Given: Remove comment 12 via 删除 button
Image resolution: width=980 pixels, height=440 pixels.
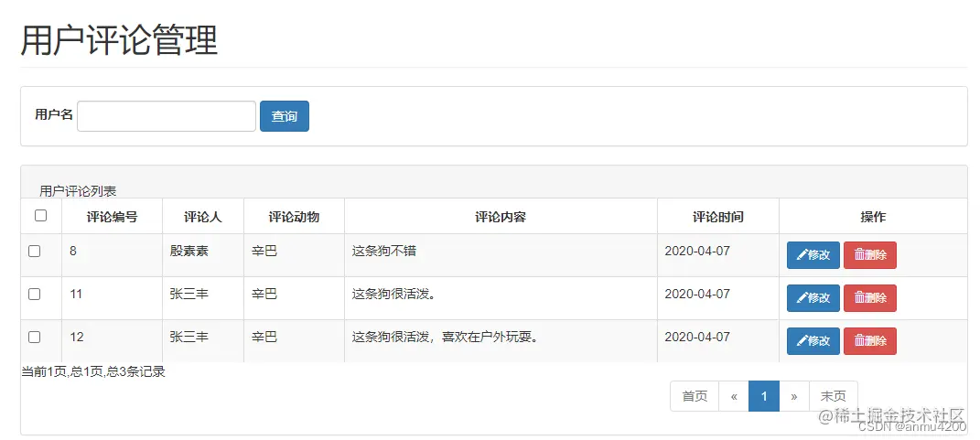Looking at the screenshot, I should point(870,341).
